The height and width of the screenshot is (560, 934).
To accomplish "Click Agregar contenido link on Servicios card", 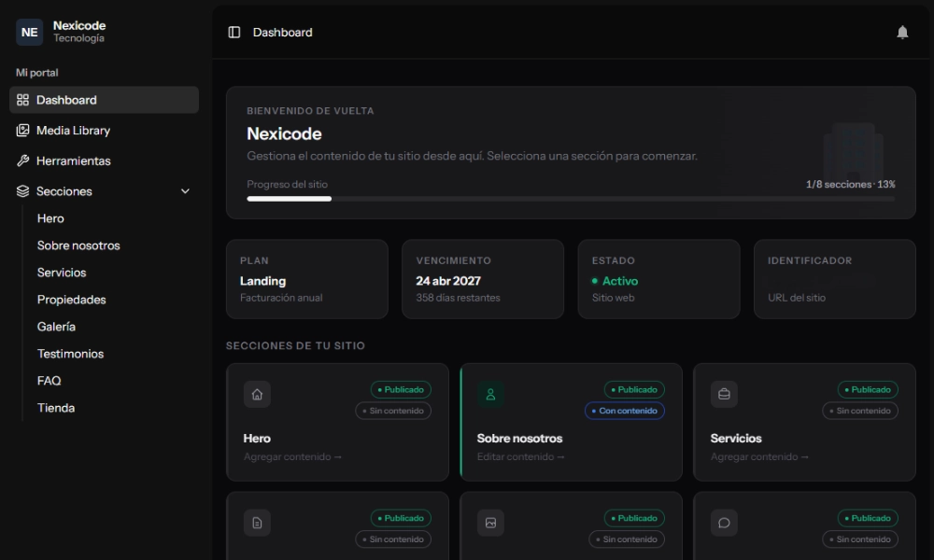I will (759, 457).
